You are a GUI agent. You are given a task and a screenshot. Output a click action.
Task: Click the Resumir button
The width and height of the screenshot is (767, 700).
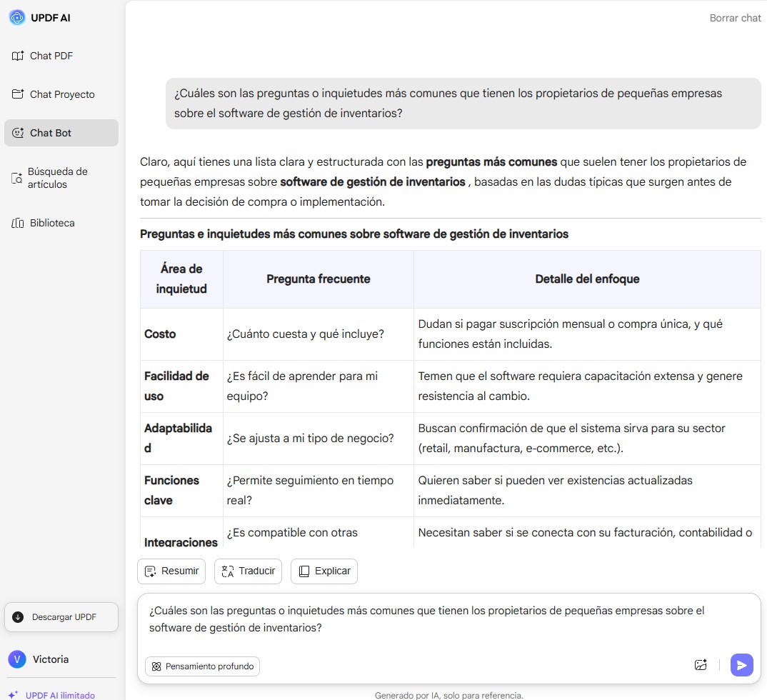point(171,571)
